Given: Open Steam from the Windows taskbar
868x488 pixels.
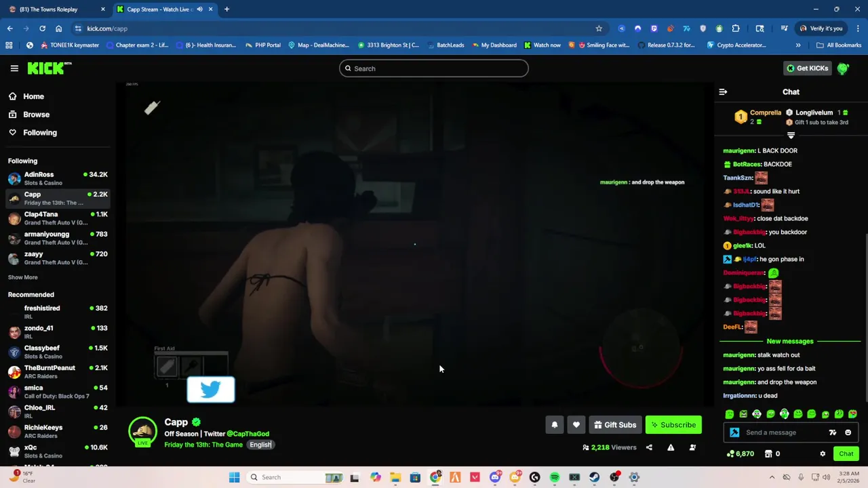Looking at the screenshot, I should point(594,477).
